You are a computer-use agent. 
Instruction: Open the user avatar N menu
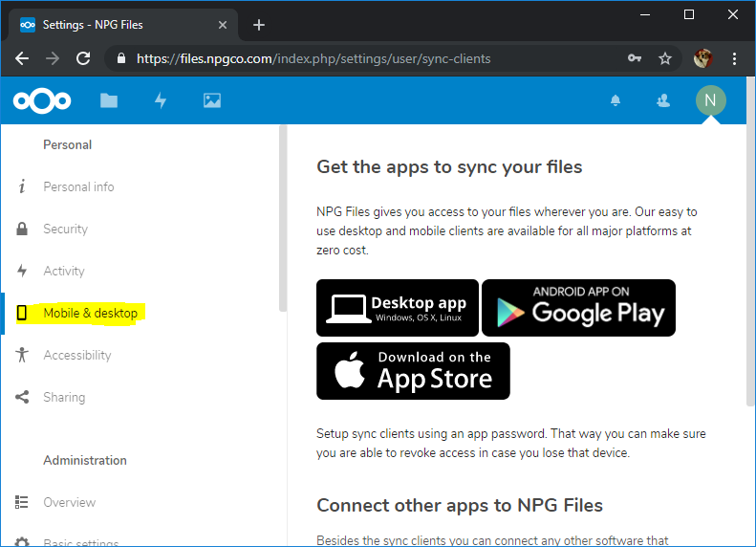[x=711, y=100]
